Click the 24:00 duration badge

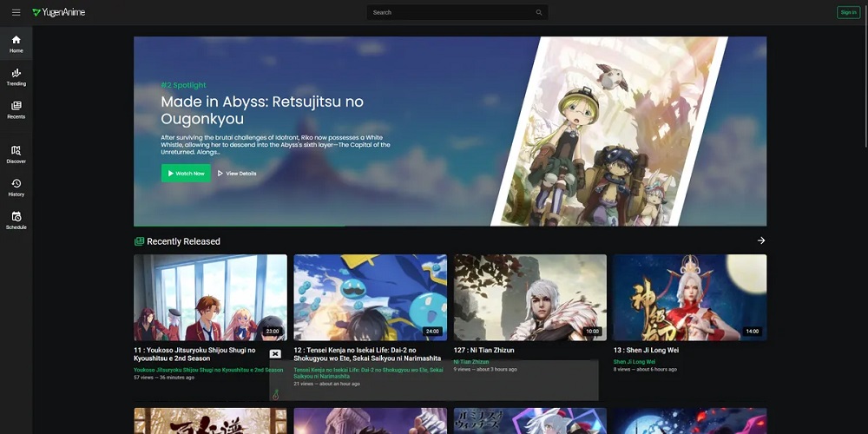click(x=432, y=332)
